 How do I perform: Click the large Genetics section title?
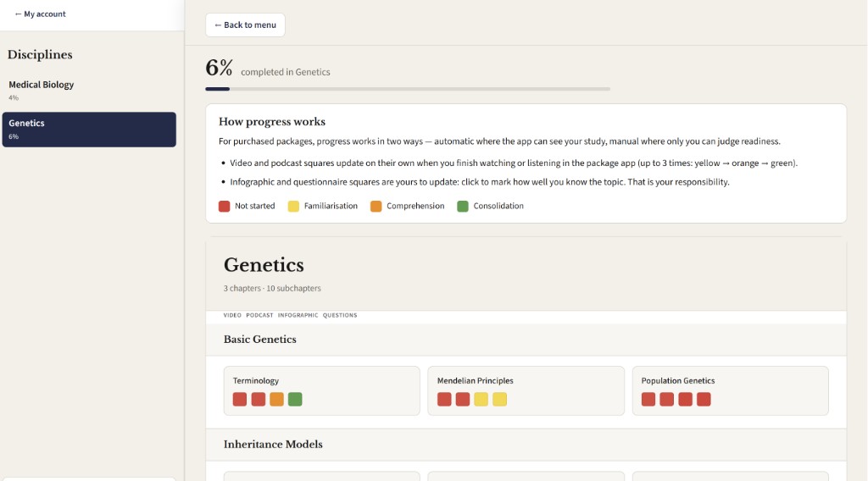[x=264, y=265]
